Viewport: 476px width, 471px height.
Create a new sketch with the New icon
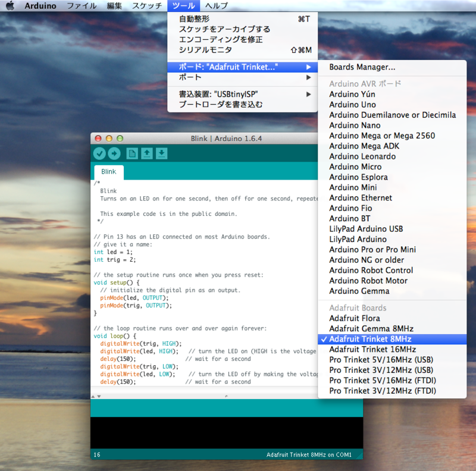point(131,153)
